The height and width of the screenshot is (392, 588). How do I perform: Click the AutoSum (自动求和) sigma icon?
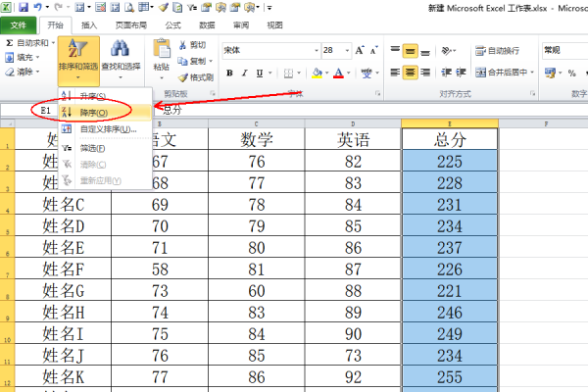[x=10, y=43]
